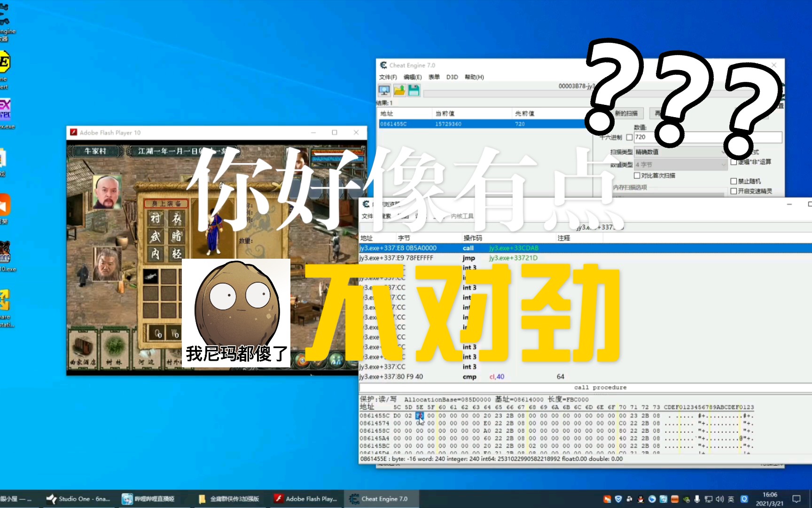Select the jmp jy3.exe+33721D row
Viewport: 812px width, 508px height.
pyautogui.click(x=585, y=258)
